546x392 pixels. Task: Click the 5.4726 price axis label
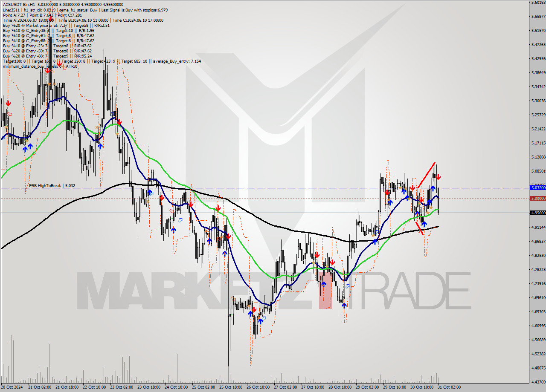pos(538,44)
